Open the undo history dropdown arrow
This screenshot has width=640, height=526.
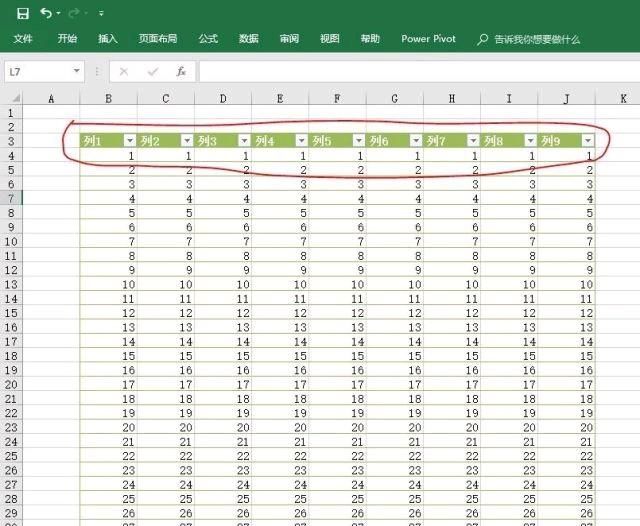pyautogui.click(x=59, y=13)
